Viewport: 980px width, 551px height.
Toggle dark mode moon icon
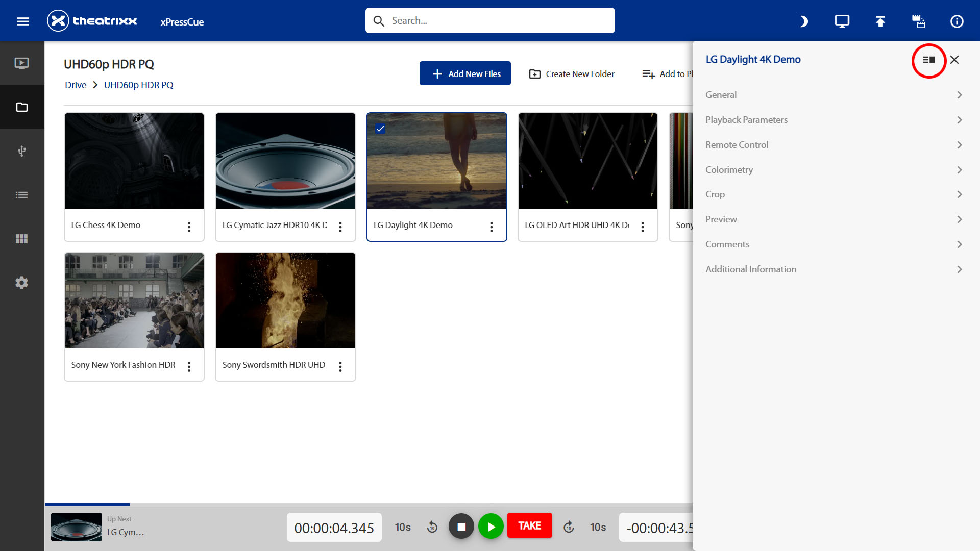(804, 21)
